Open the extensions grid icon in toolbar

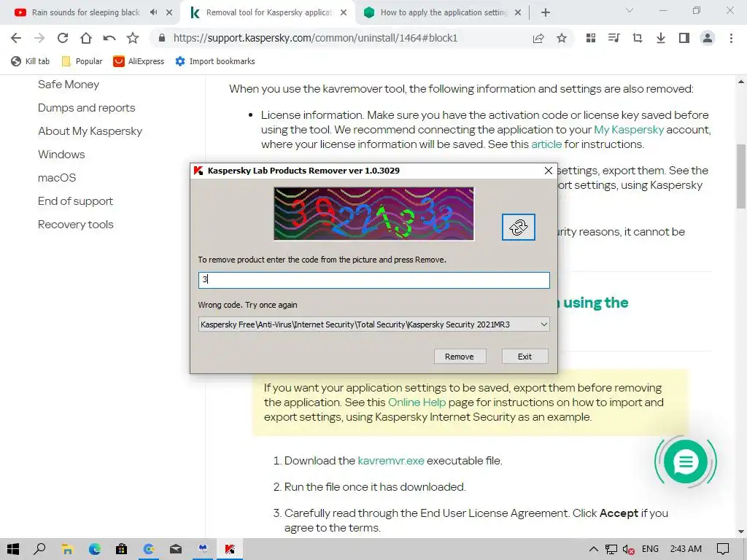pos(591,38)
